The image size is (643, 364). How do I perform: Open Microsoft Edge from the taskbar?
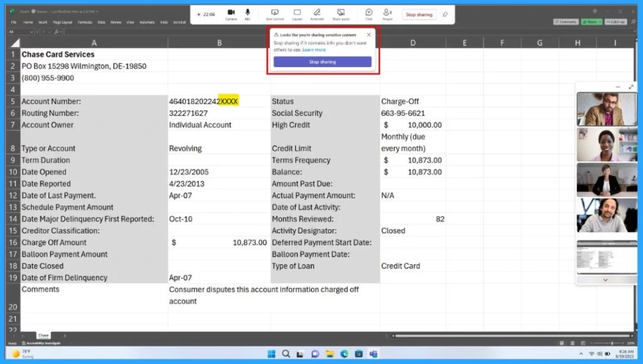point(344,354)
